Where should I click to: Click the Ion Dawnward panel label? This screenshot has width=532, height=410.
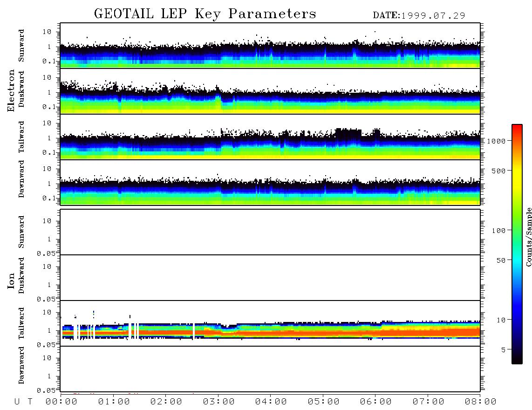[x=21, y=365]
